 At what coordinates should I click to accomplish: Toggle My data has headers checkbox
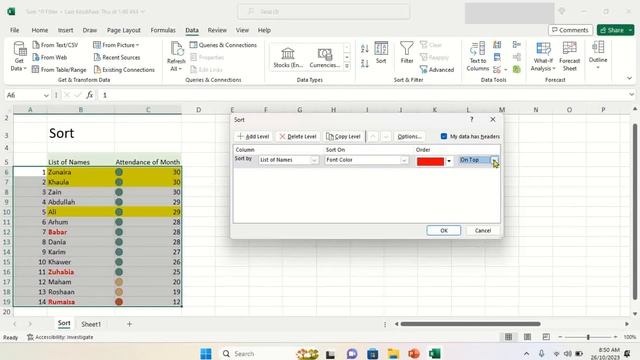pyautogui.click(x=444, y=136)
